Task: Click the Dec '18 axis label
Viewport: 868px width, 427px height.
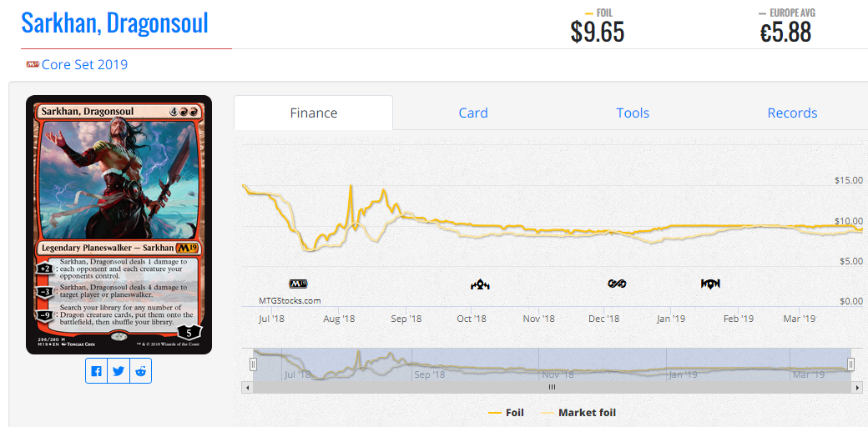Action: [604, 319]
